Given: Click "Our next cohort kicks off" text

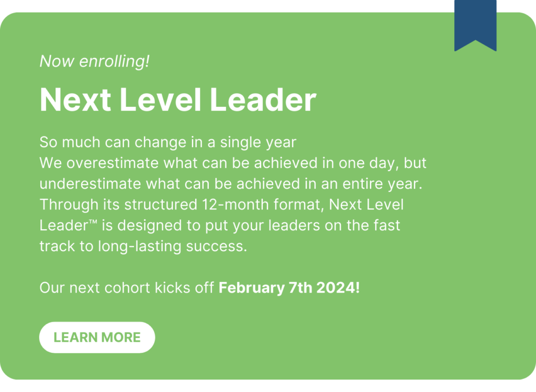Looking at the screenshot, I should click(127, 288).
